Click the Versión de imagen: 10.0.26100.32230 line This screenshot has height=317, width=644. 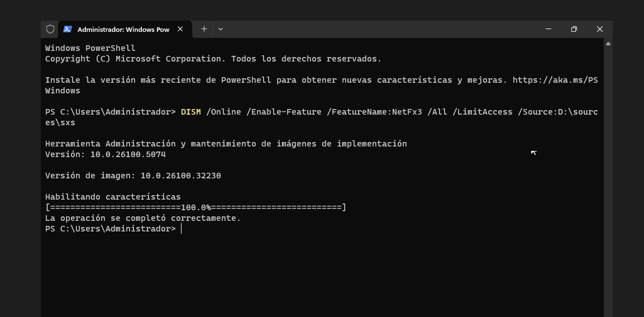tap(133, 176)
